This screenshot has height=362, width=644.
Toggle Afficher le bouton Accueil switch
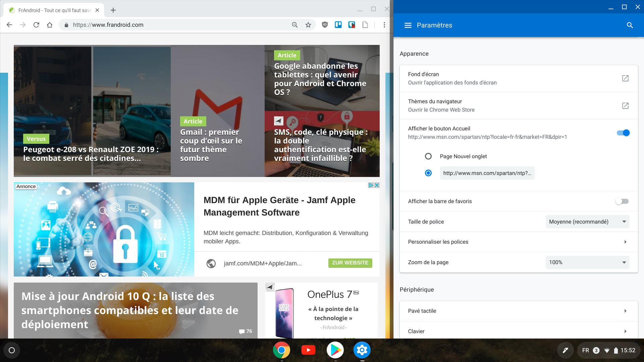tap(623, 133)
